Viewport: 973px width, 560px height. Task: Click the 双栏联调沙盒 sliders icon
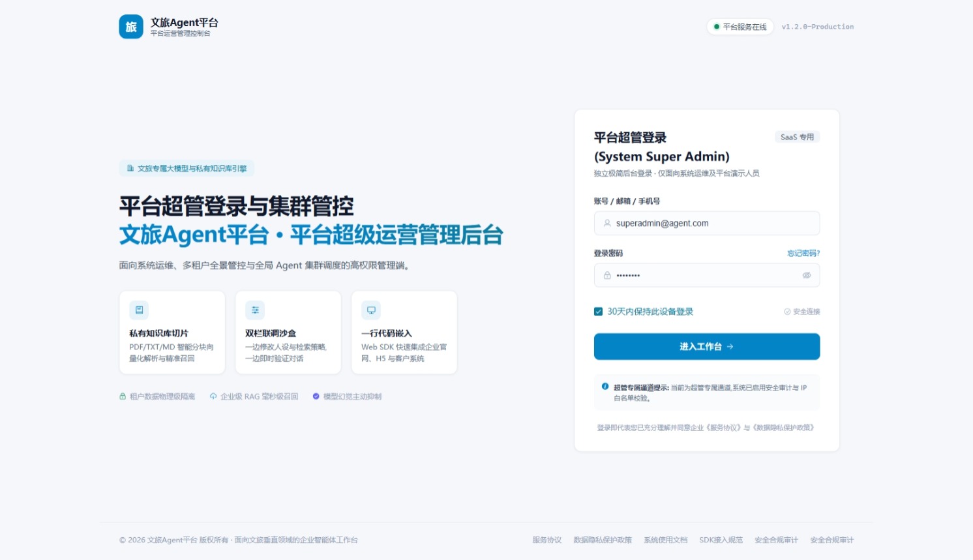coord(255,310)
